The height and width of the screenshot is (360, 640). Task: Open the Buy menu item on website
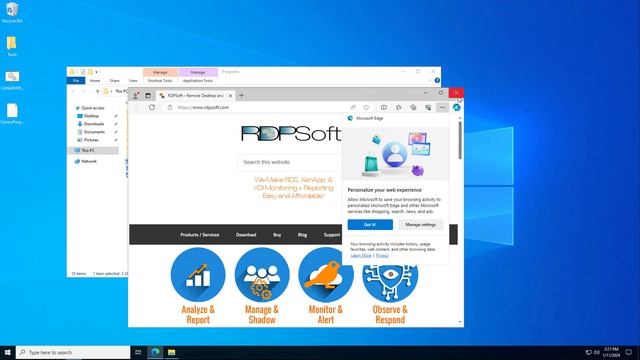click(277, 235)
